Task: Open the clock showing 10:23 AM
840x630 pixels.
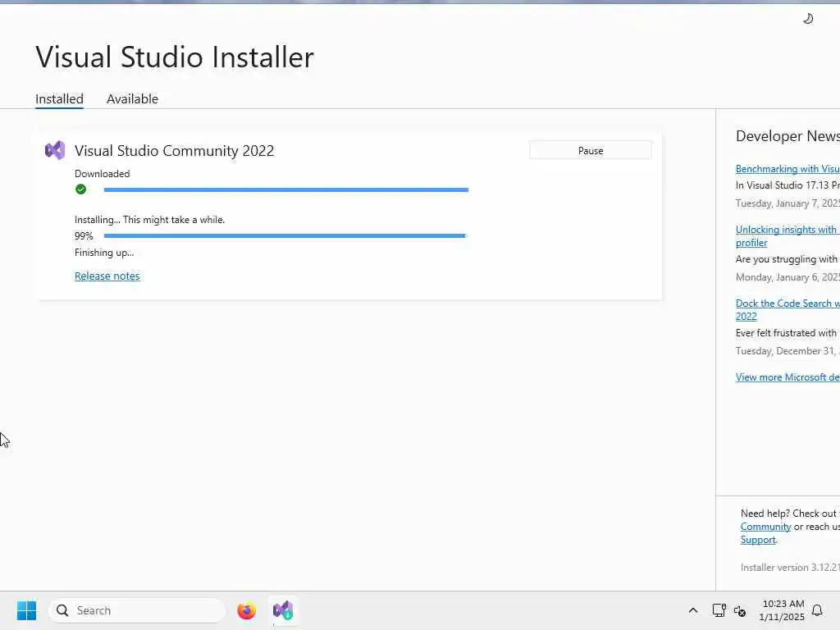Action: [782, 610]
